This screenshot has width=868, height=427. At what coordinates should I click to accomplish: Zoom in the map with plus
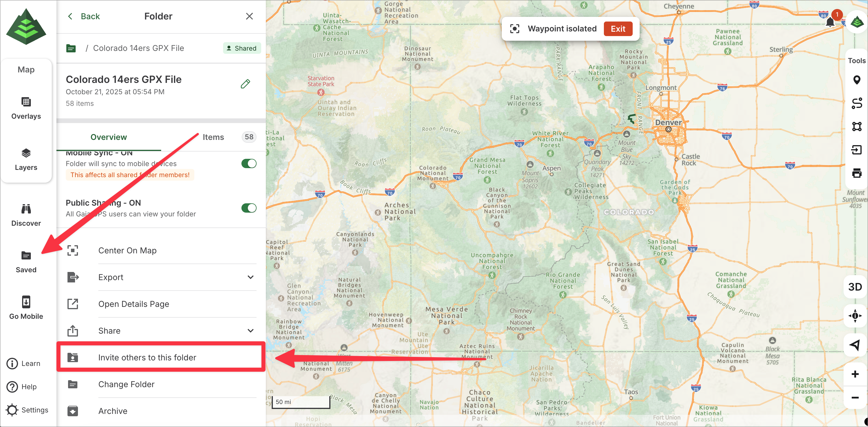click(855, 374)
